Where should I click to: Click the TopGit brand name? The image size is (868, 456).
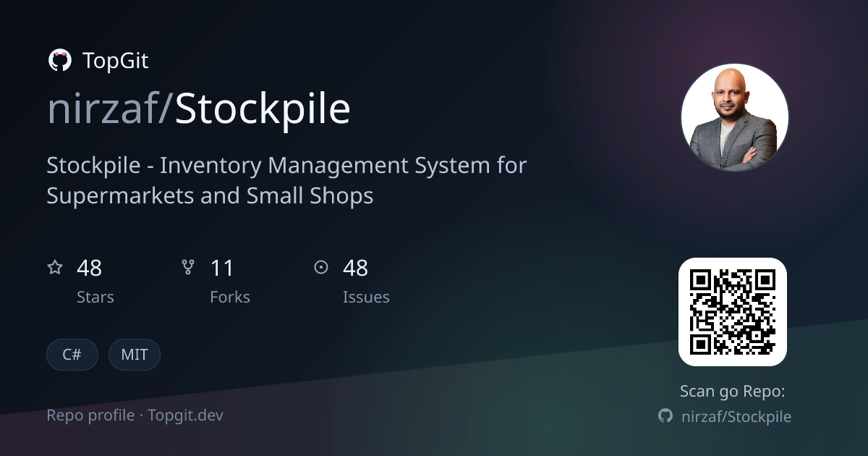coord(116,61)
